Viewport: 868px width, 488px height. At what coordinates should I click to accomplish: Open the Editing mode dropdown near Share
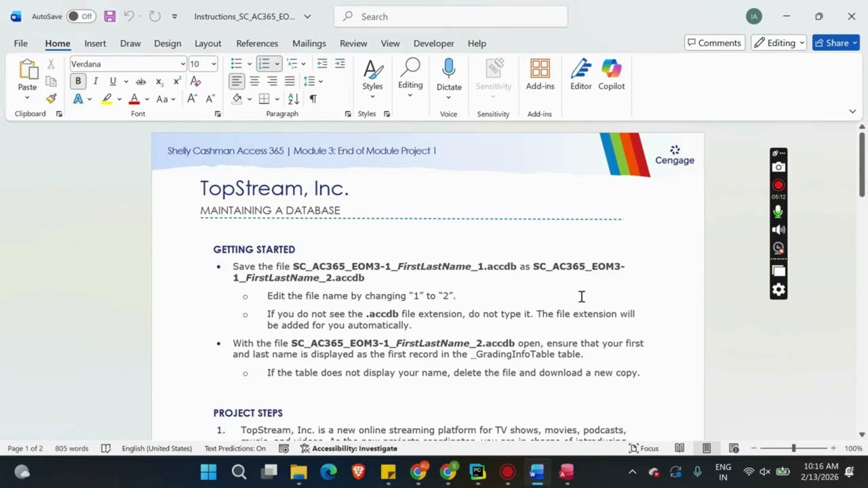(778, 43)
